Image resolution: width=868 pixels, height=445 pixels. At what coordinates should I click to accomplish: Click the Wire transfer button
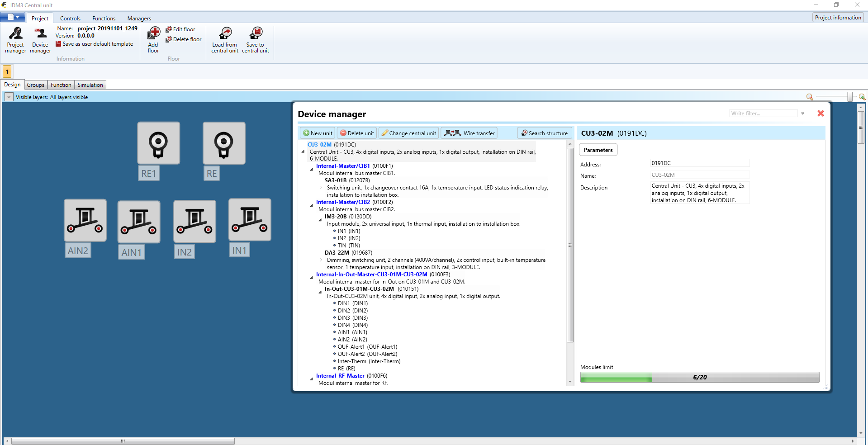point(469,133)
